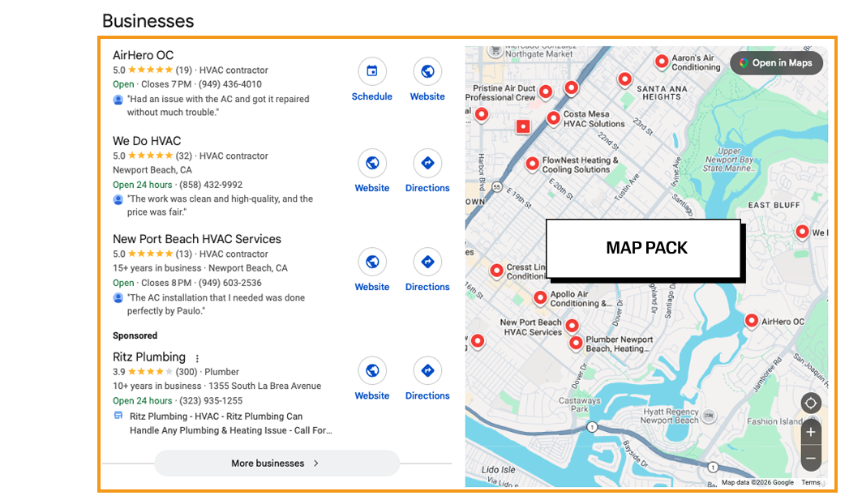The image size is (862, 504).
Task: Select Apollo Air Conditioning map pin
Action: click(540, 297)
